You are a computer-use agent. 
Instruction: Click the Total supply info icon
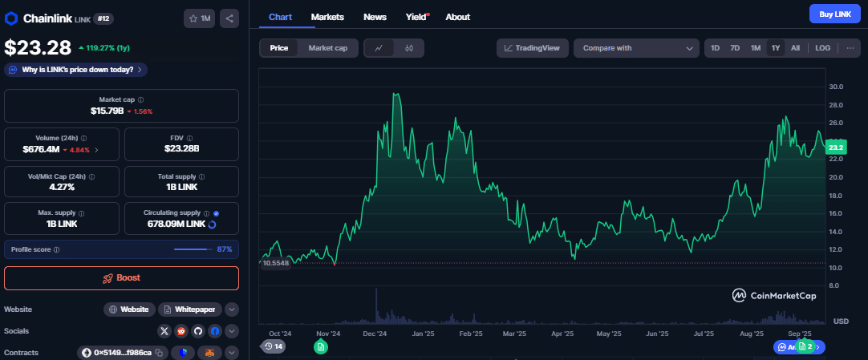point(201,177)
